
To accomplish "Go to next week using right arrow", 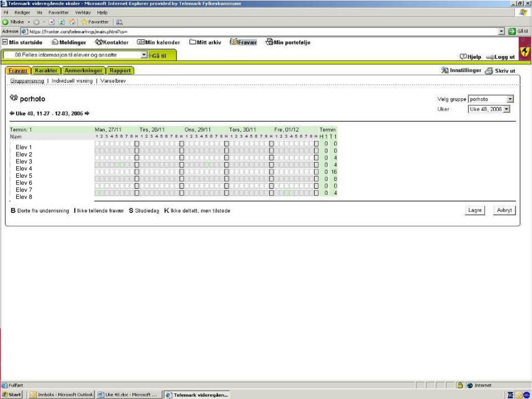I will [87, 113].
